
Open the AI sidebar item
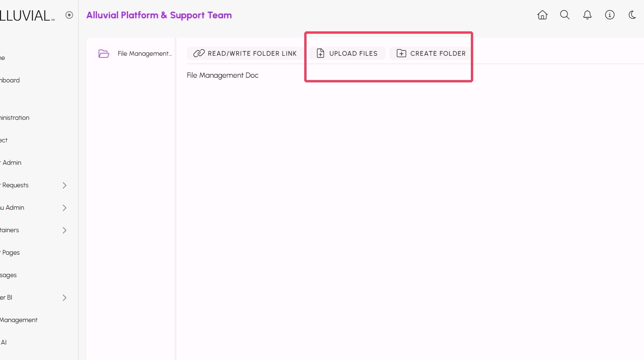pos(3,342)
